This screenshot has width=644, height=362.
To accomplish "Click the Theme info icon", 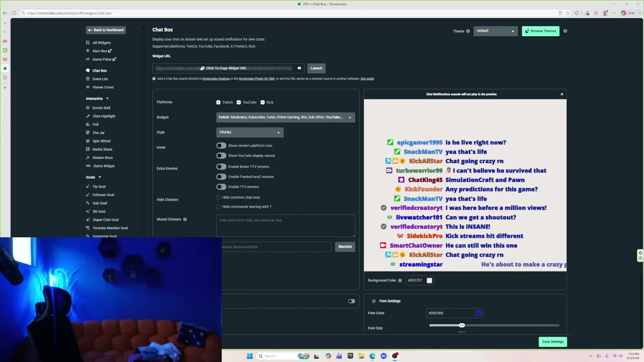I will [468, 31].
